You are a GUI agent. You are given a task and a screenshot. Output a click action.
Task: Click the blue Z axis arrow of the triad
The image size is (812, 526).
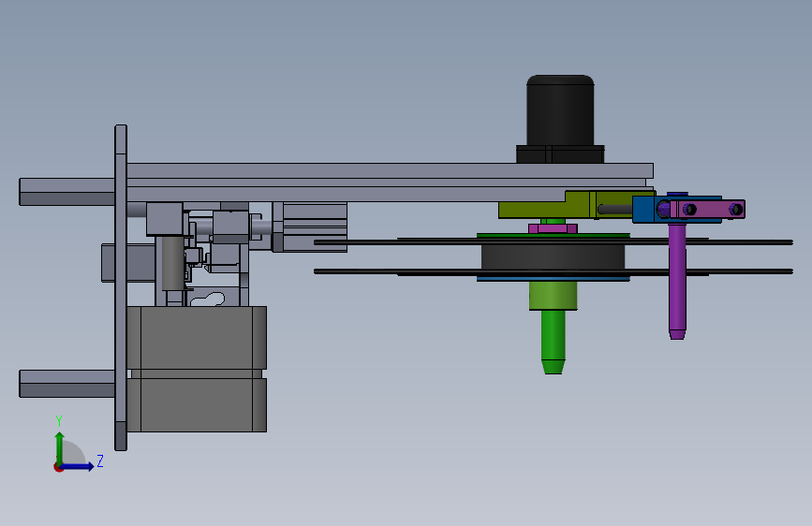(78, 466)
